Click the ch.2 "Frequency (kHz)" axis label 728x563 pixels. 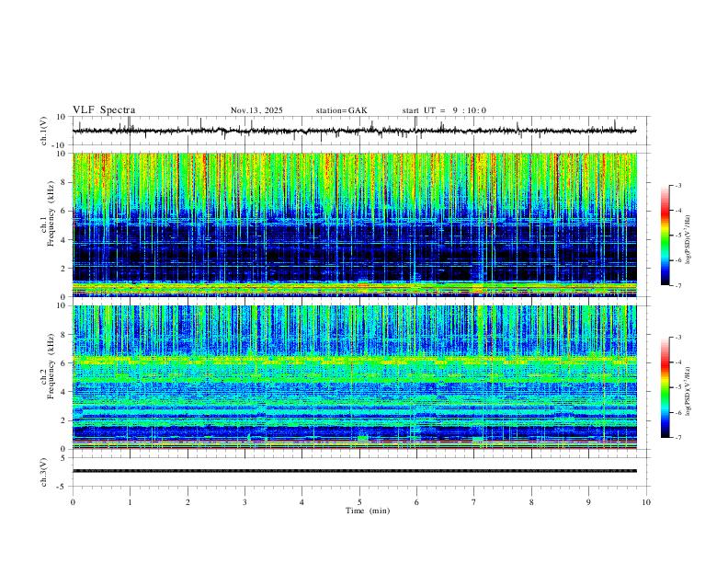tap(51, 366)
